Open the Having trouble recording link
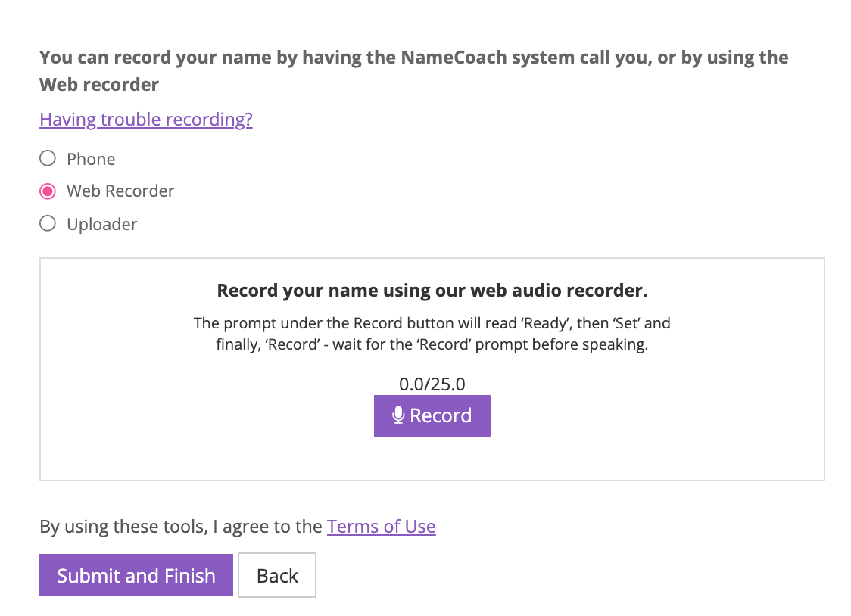Image resolution: width=851 pixels, height=616 pixels. point(145,120)
